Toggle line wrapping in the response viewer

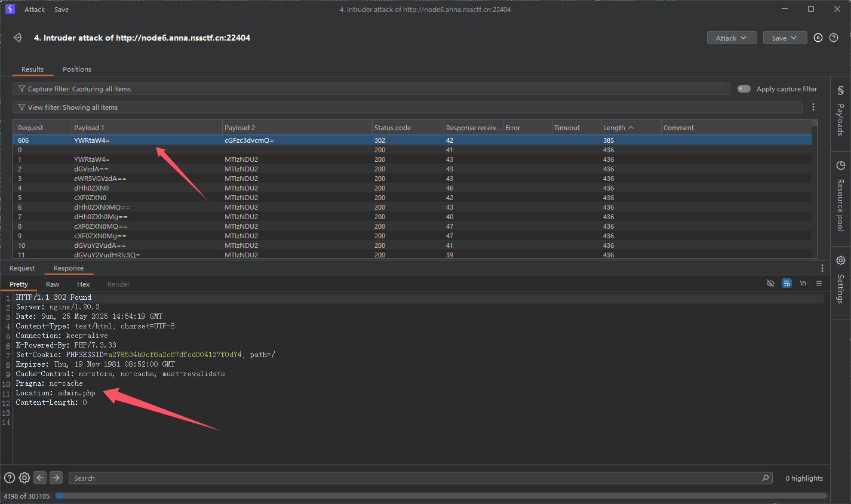click(787, 283)
